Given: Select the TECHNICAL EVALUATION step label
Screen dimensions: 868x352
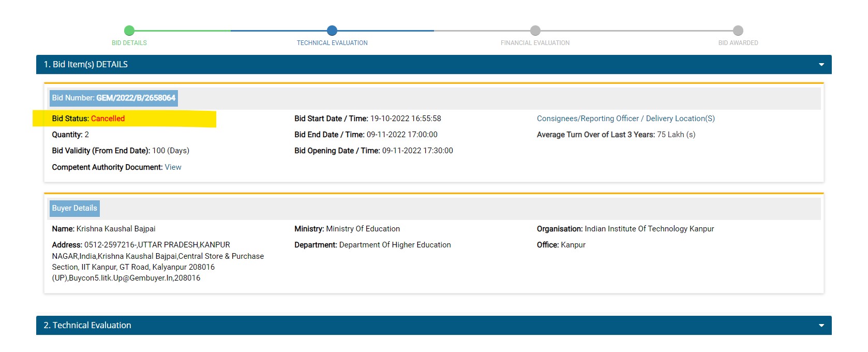Looking at the screenshot, I should (x=332, y=43).
